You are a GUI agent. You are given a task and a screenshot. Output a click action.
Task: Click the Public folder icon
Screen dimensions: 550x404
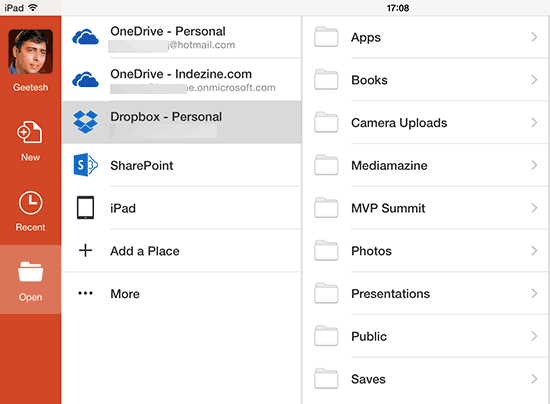coord(326,336)
